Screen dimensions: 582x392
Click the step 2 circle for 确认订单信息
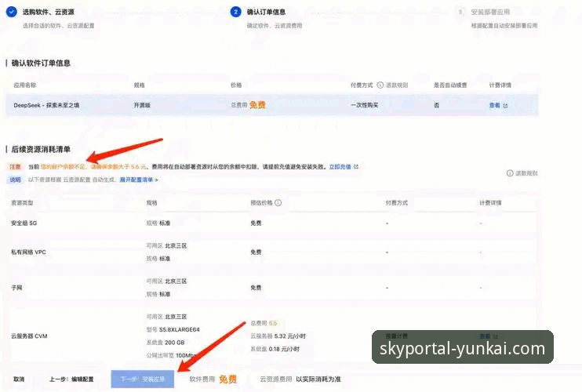(235, 12)
